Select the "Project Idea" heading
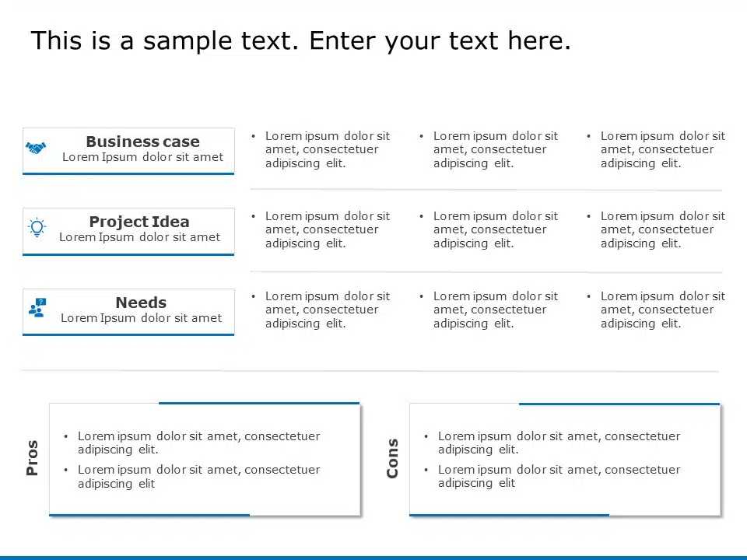 pyautogui.click(x=139, y=222)
